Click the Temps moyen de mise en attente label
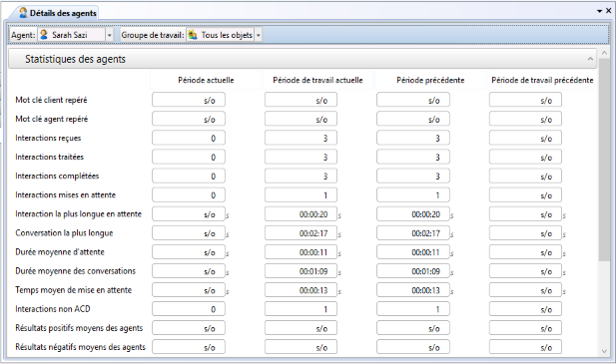This screenshot has height=364, width=616. click(x=74, y=290)
